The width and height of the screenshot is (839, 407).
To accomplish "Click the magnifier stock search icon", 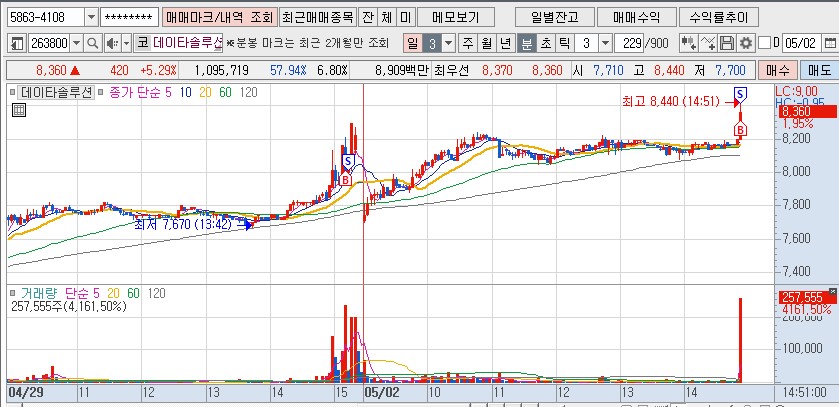I will coord(93,43).
